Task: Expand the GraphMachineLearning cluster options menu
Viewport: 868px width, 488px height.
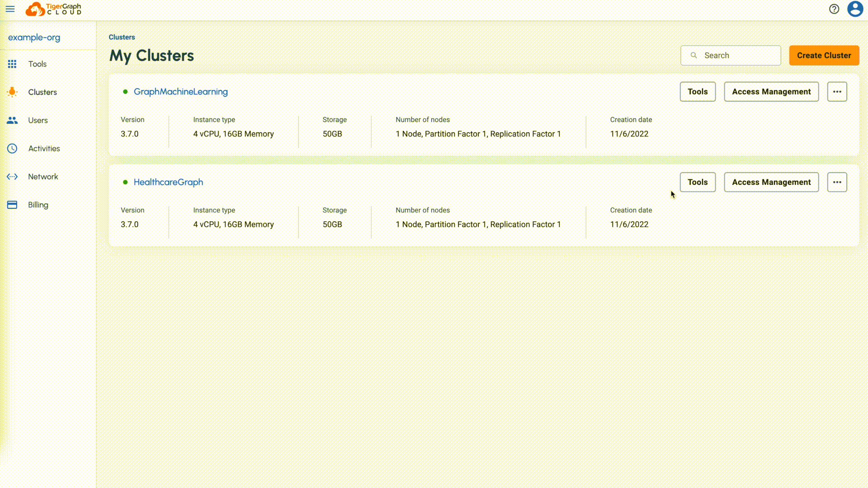Action: pyautogui.click(x=837, y=91)
